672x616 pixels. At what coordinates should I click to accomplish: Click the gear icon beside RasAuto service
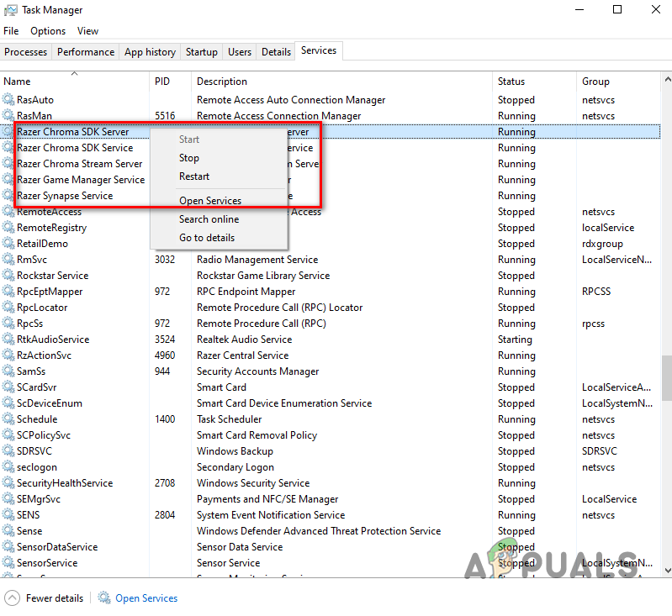9,100
